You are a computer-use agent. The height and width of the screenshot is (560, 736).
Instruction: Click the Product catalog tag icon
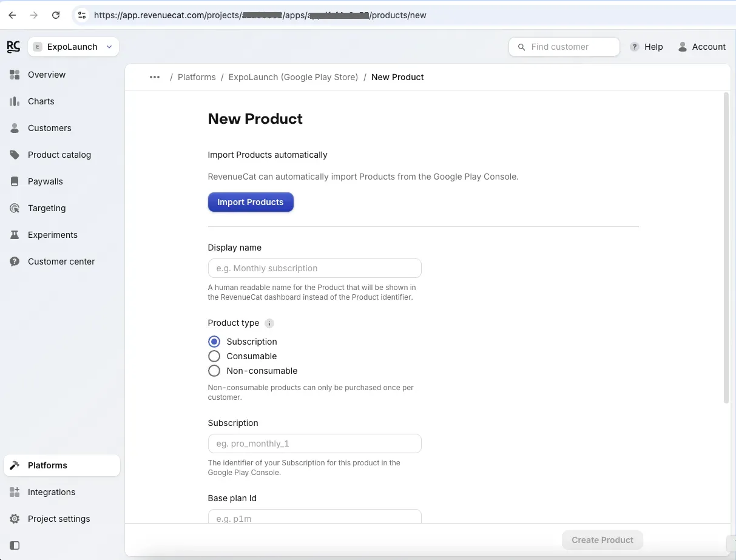[15, 155]
